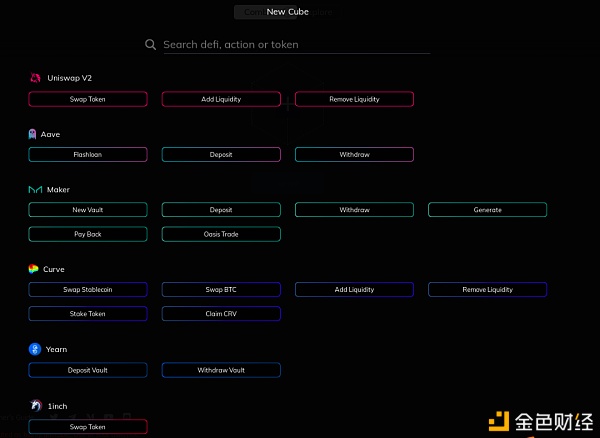Select Curve Swap Stablecoin
Screen dimensions: 600x438
[x=88, y=290]
